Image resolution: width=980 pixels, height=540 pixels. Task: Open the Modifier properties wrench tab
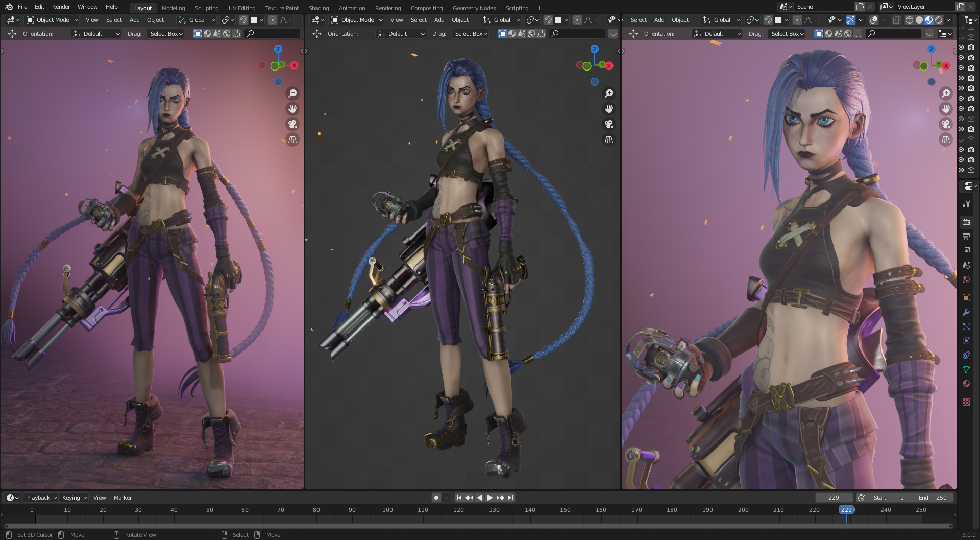pyautogui.click(x=966, y=312)
